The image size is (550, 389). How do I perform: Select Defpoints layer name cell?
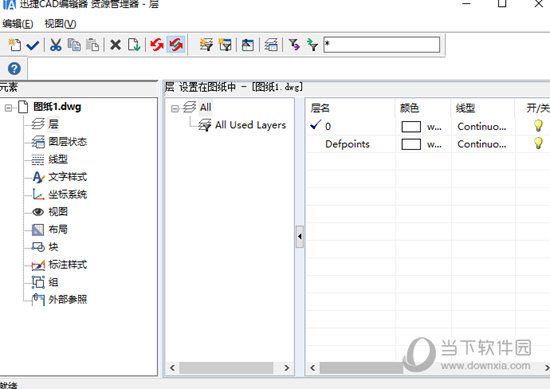coord(347,144)
